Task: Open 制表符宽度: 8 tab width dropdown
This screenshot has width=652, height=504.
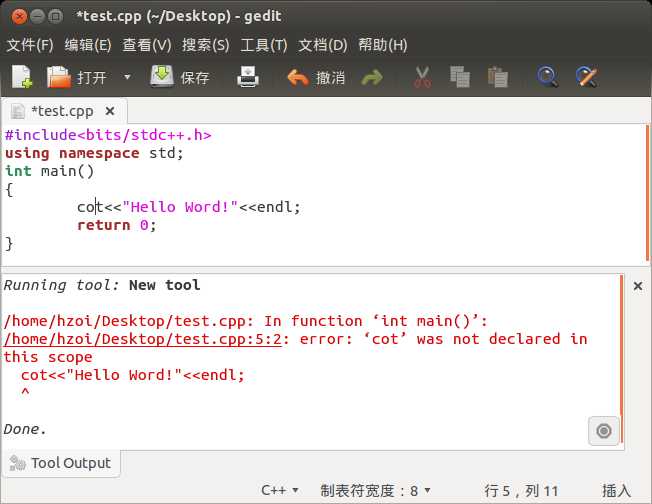Action: point(375,491)
